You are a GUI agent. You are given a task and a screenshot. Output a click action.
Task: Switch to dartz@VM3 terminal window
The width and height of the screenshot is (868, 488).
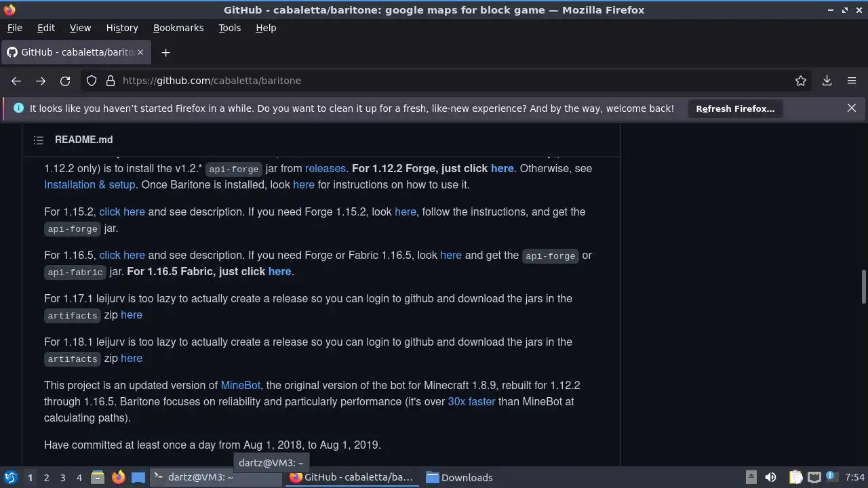pos(216,477)
